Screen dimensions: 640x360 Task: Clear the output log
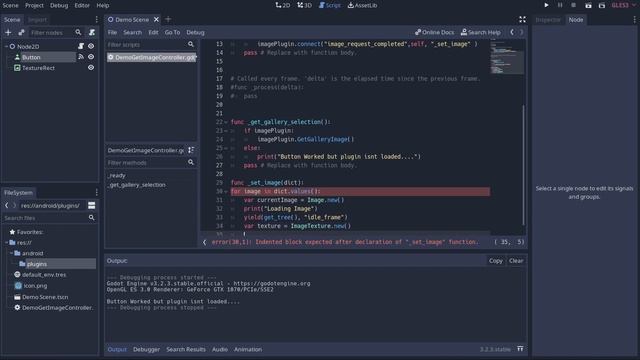pos(516,261)
